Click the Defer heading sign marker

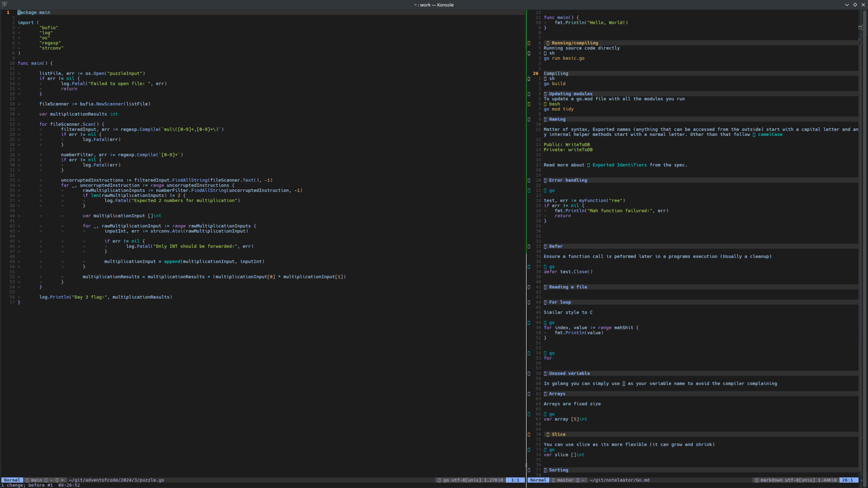(529, 246)
